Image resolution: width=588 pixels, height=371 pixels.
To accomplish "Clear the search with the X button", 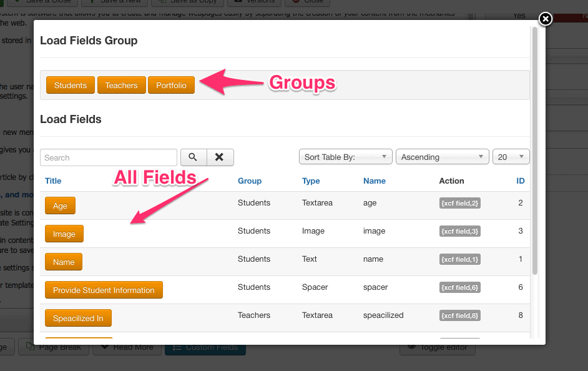I will (219, 157).
